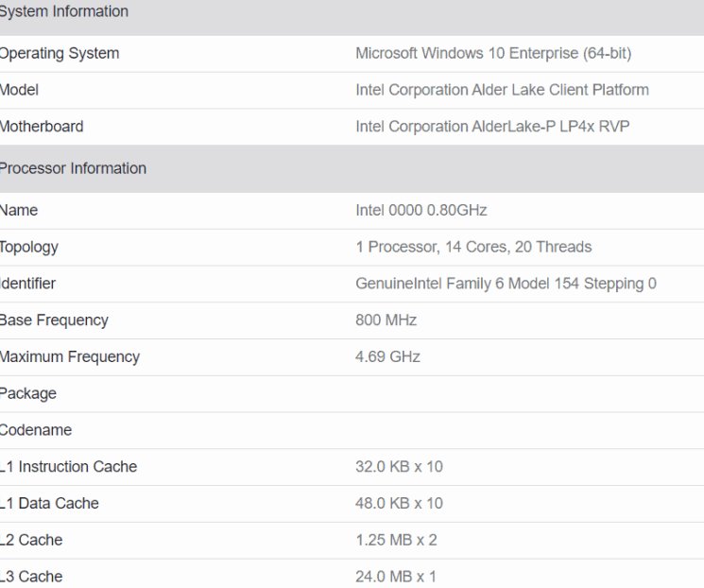
Task: Select 'Intel Corporation AlderLake-P LP4x RVP' value
Action: (x=492, y=127)
